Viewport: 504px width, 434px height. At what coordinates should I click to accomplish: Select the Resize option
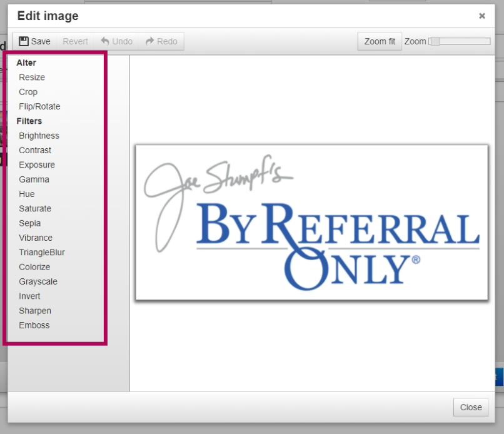(32, 77)
